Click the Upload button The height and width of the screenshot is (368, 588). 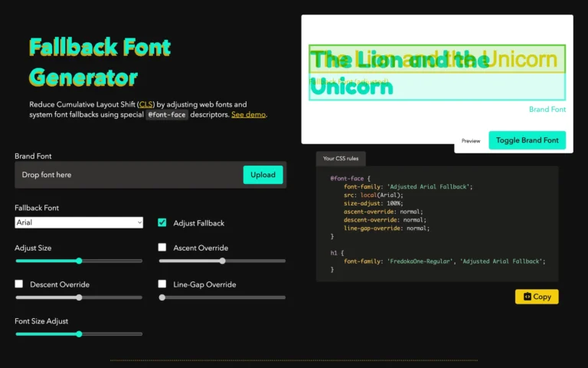coord(263,175)
